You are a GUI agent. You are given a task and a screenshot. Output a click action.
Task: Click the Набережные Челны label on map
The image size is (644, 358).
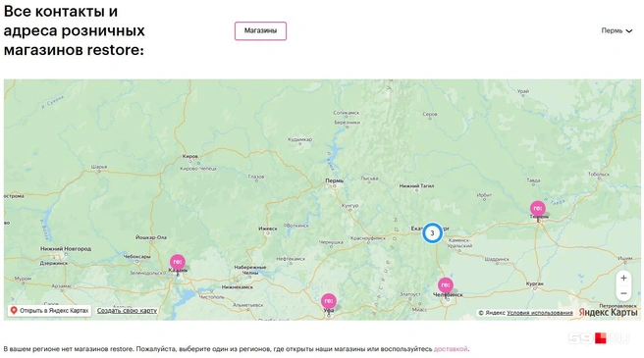coord(250,270)
